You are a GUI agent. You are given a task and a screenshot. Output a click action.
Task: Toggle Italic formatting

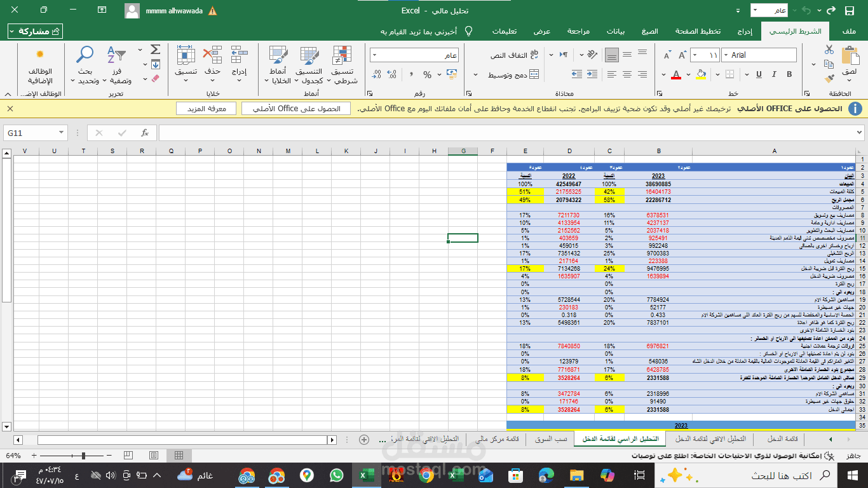774,74
